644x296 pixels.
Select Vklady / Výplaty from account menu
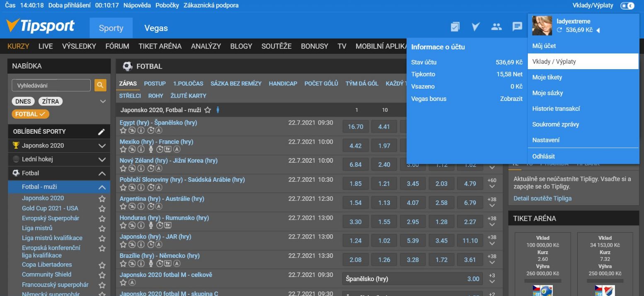tap(583, 61)
